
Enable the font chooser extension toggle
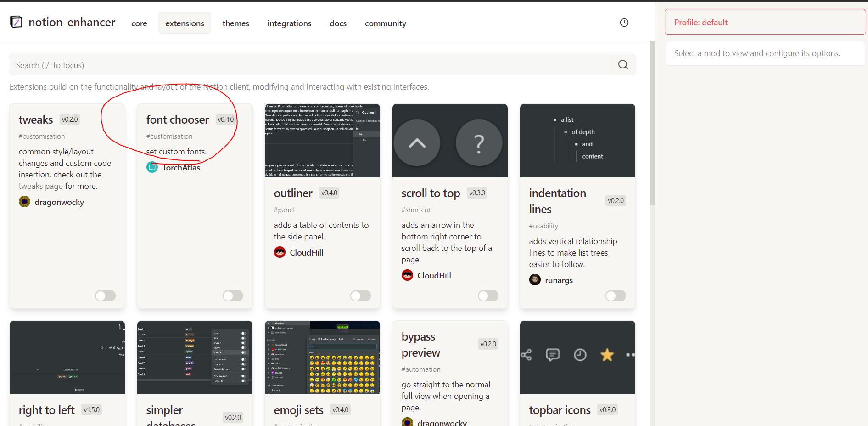pos(233,295)
